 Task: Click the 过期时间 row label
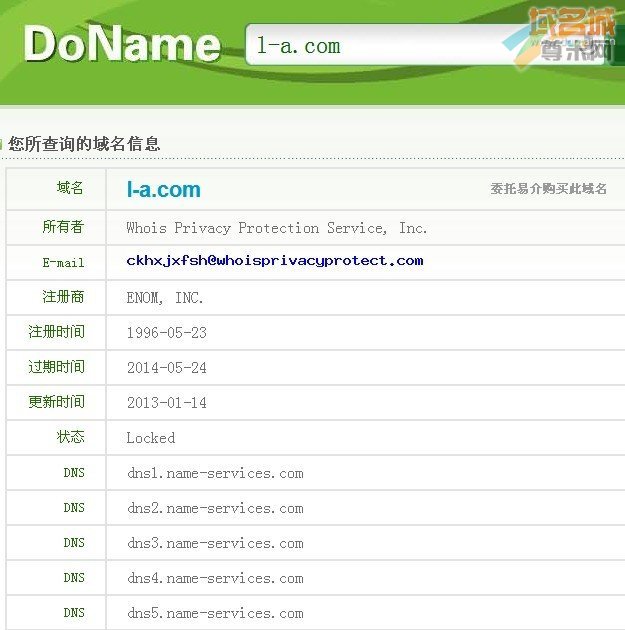tap(56, 366)
